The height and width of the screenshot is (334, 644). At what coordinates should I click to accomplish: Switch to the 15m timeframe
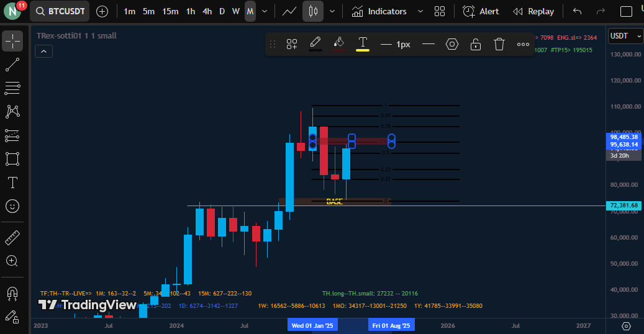pos(170,11)
